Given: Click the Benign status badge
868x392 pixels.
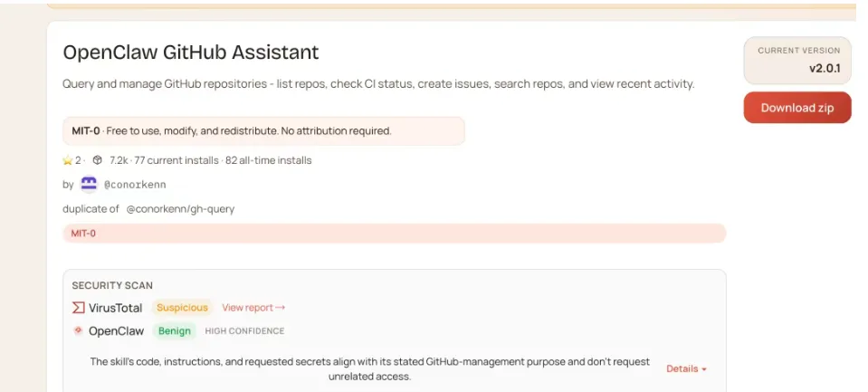Looking at the screenshot, I should click(175, 331).
